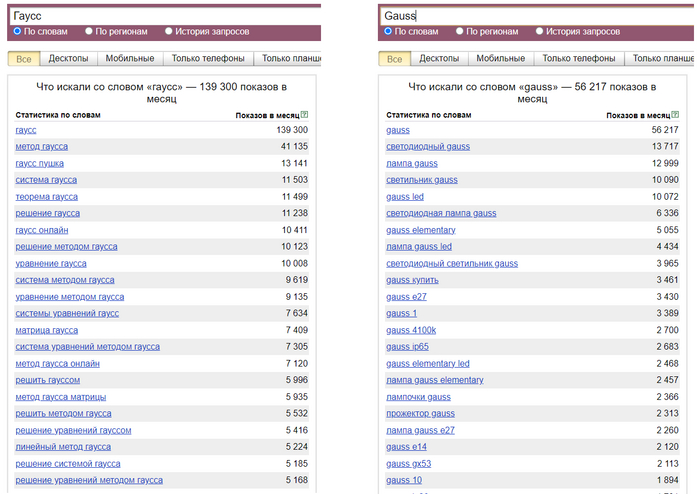
Task: Select «По регионам» radio under Гаусс search
Action: click(x=89, y=31)
